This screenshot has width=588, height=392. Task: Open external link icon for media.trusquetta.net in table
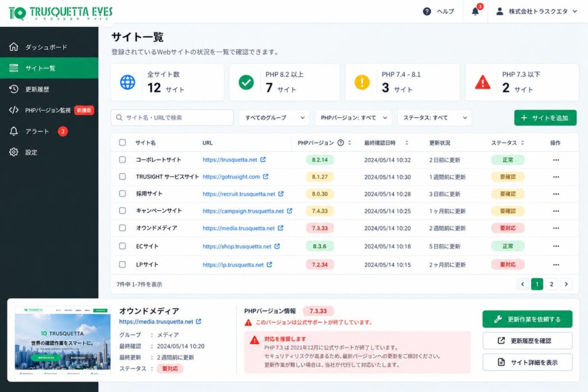280,228
